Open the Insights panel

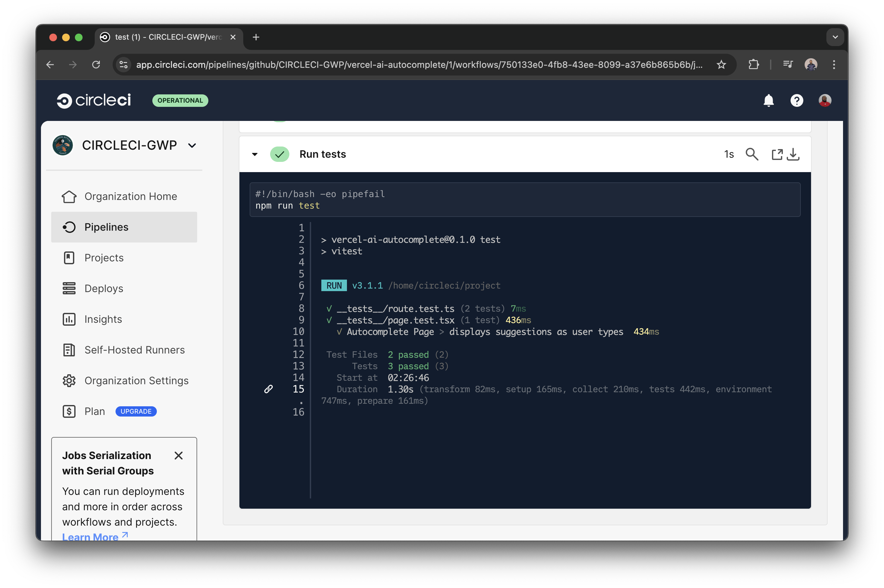[x=103, y=319]
